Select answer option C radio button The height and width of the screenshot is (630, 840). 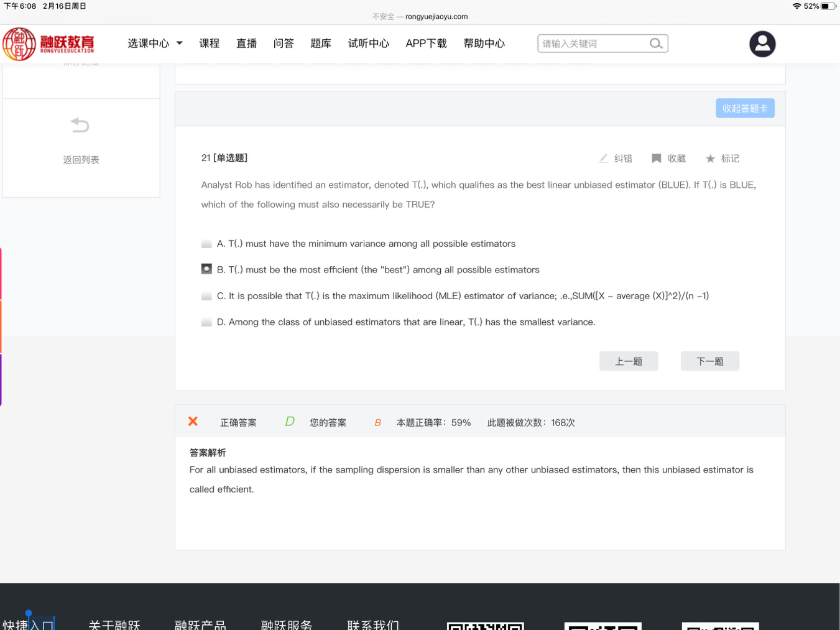[x=206, y=296]
